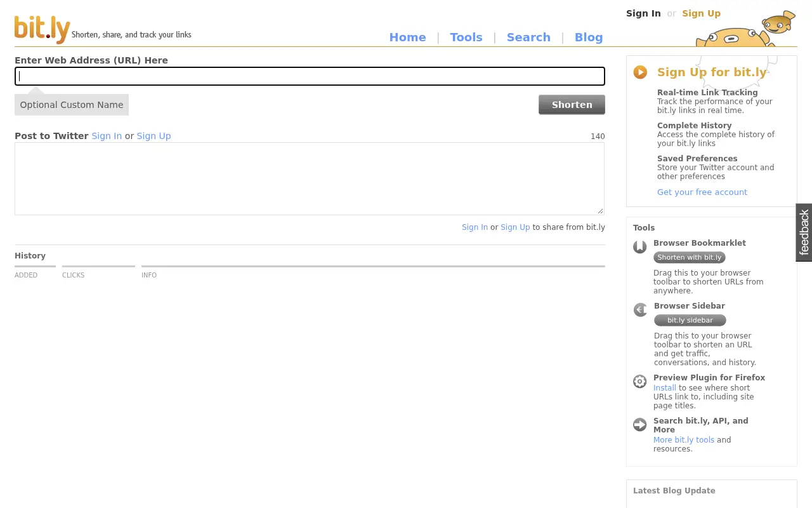
Task: Click Sign Up before 'to share from bit.ly'
Action: coord(515,227)
